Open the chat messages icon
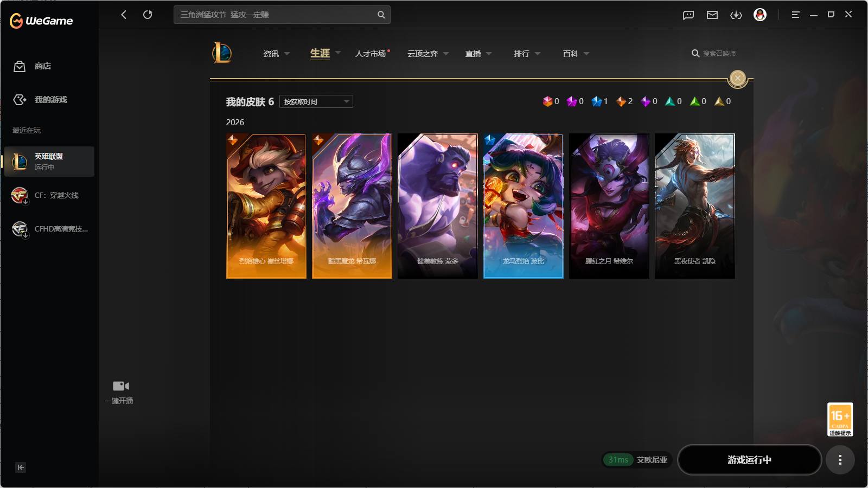 (x=688, y=15)
